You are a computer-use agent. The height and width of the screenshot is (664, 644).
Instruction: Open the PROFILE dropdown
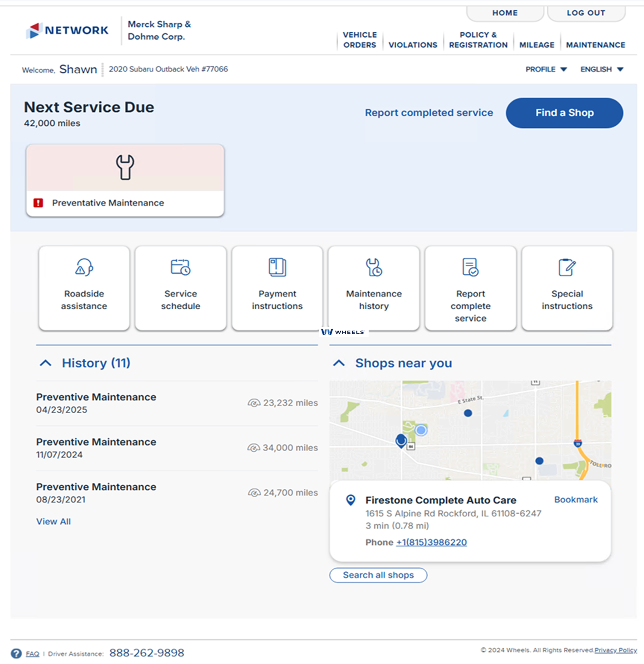[546, 69]
